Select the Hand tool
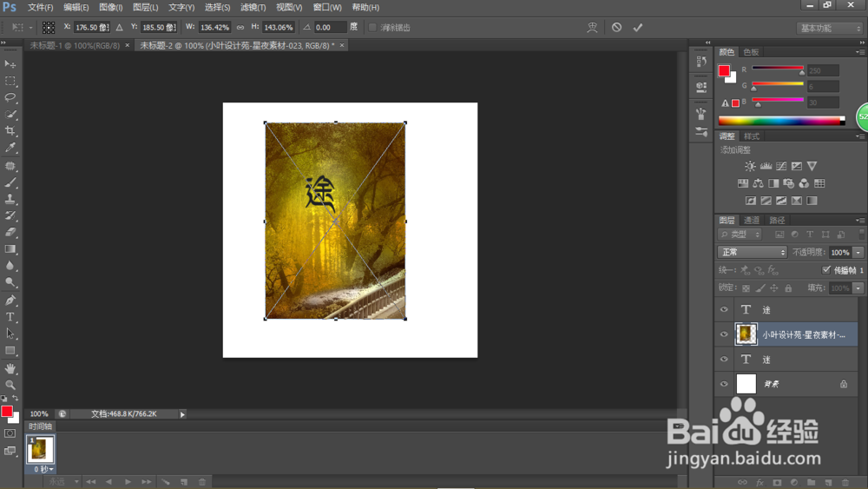868x489 pixels. tap(10, 368)
